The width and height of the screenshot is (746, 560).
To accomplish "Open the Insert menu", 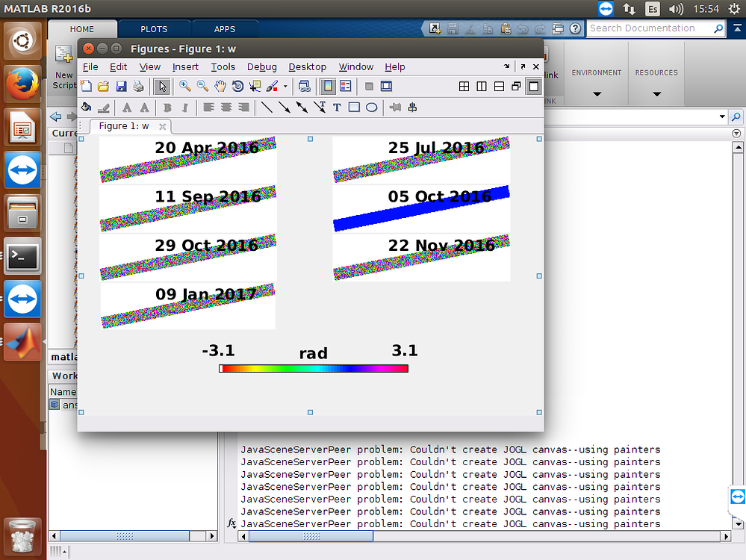I will pos(185,67).
